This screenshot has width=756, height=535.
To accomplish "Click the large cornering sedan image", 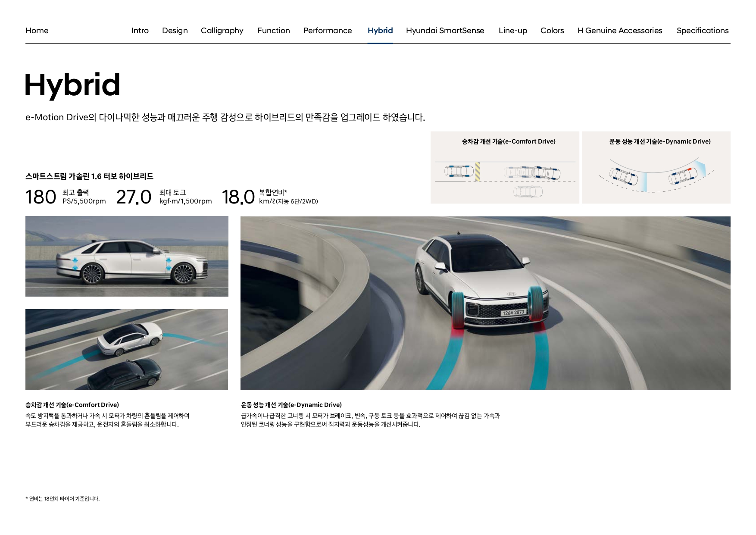I will coord(485,303).
